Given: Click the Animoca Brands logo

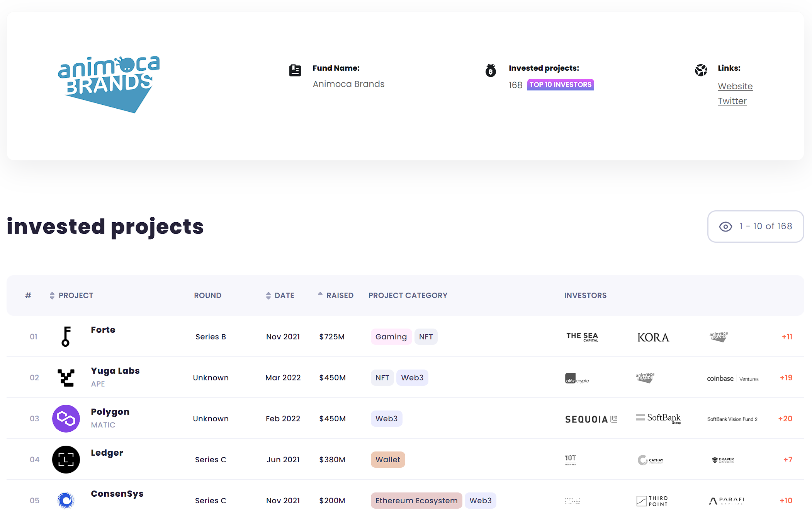Looking at the screenshot, I should pos(109,84).
